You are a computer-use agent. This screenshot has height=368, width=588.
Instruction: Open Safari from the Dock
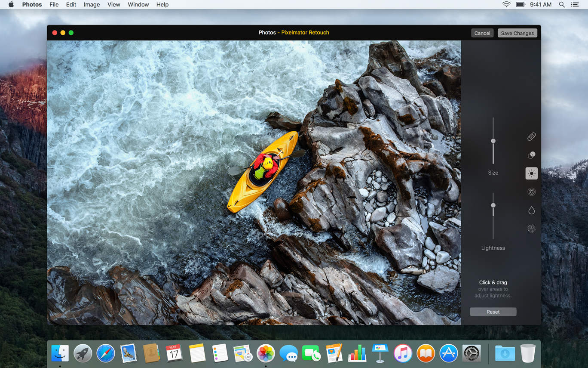(105, 353)
